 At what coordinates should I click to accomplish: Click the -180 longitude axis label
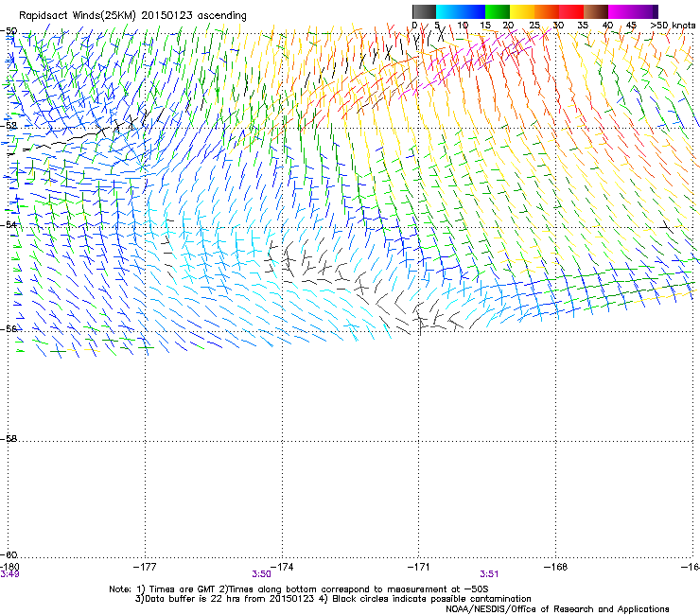pyautogui.click(x=9, y=567)
